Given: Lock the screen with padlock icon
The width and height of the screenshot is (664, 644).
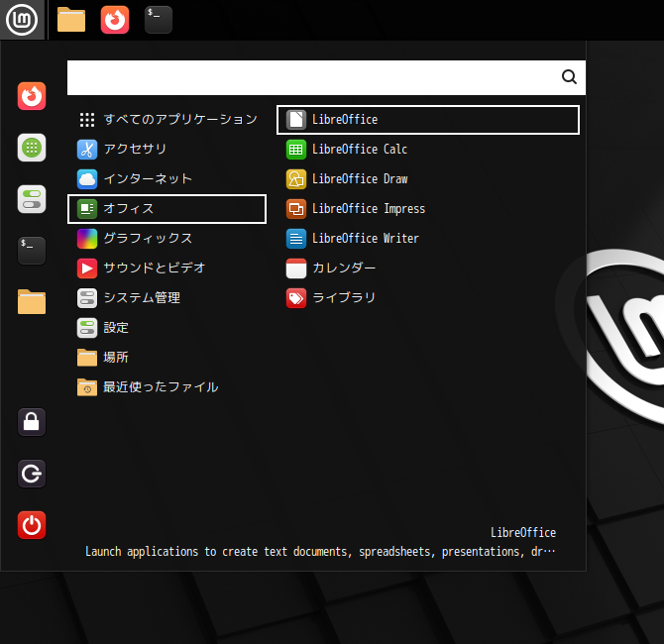Looking at the screenshot, I should pyautogui.click(x=32, y=422).
